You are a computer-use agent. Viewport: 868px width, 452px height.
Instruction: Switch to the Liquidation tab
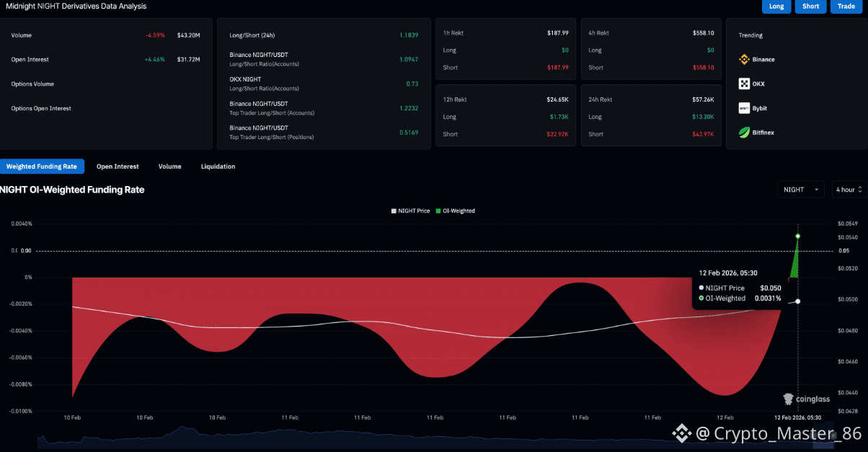pyautogui.click(x=218, y=167)
